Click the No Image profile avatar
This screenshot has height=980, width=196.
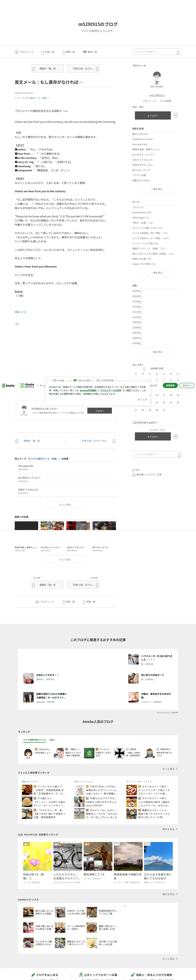[157, 80]
